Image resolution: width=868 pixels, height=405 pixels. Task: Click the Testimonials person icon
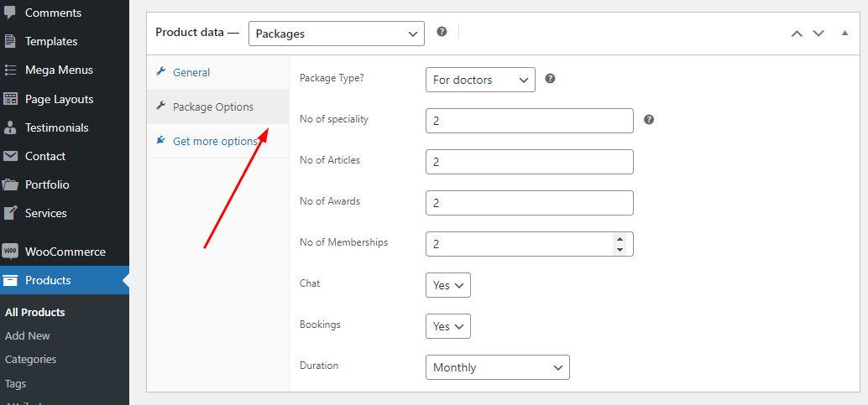tap(10, 127)
